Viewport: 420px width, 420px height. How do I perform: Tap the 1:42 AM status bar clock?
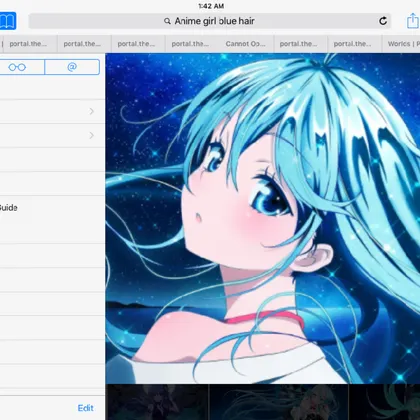pos(211,6)
